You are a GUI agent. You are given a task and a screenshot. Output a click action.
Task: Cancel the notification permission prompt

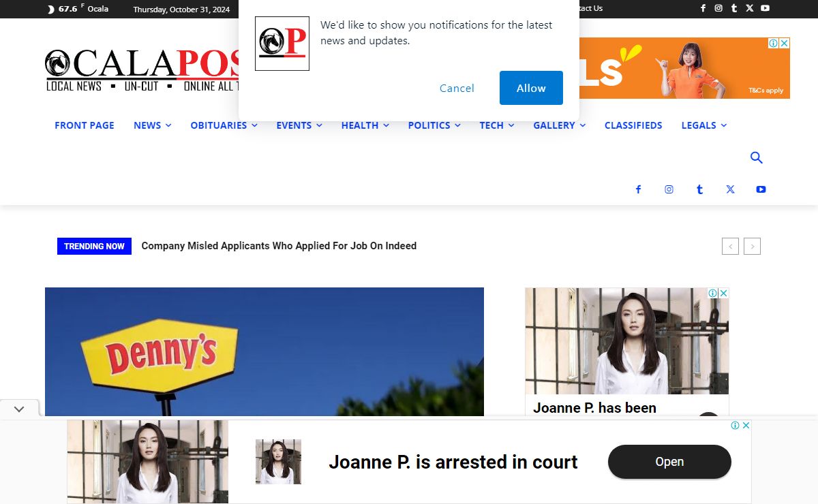tap(457, 88)
